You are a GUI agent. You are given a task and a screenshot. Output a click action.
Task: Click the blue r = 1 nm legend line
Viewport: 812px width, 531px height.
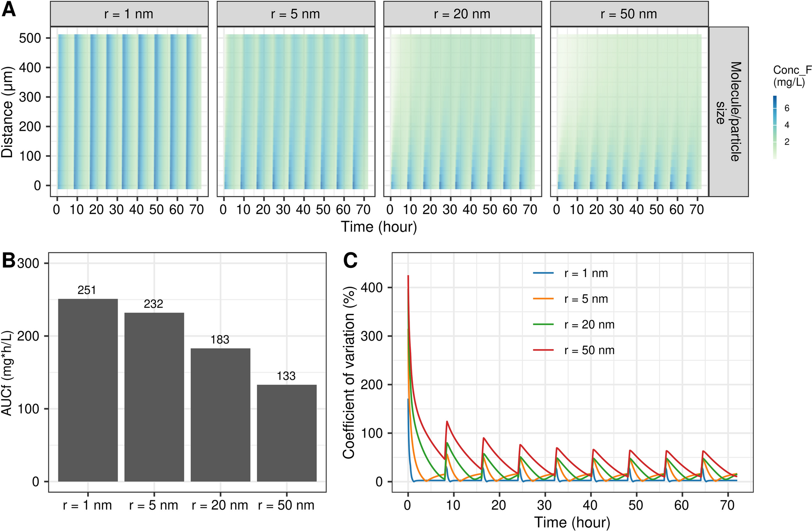(x=543, y=273)
